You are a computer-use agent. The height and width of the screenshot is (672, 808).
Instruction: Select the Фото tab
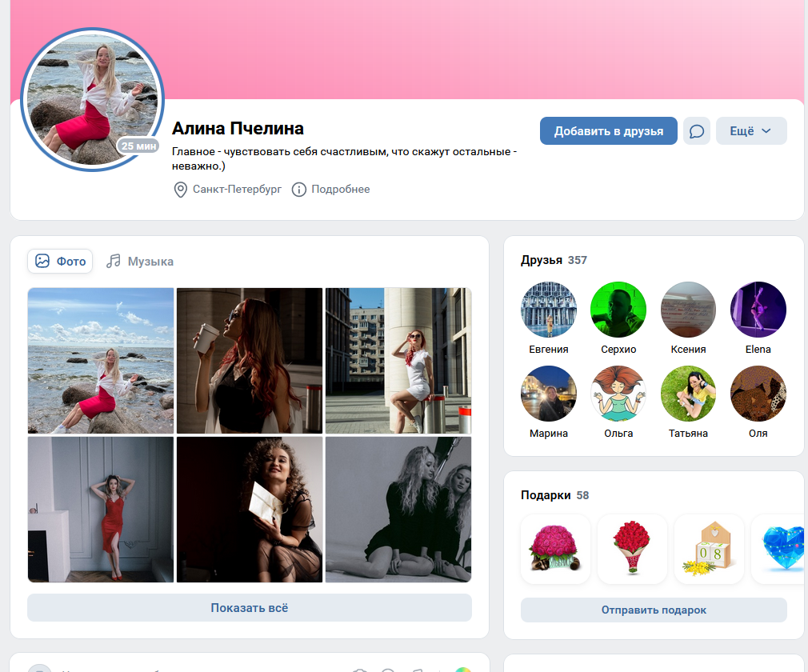pyautogui.click(x=60, y=262)
